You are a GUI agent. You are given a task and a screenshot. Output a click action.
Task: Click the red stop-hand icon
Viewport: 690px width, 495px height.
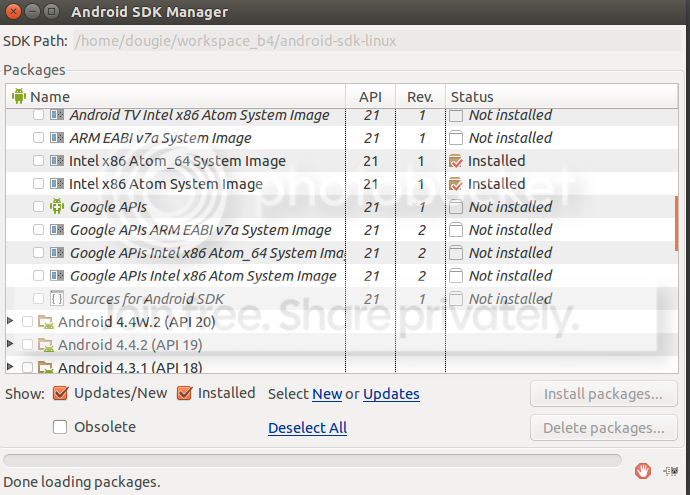(x=643, y=470)
